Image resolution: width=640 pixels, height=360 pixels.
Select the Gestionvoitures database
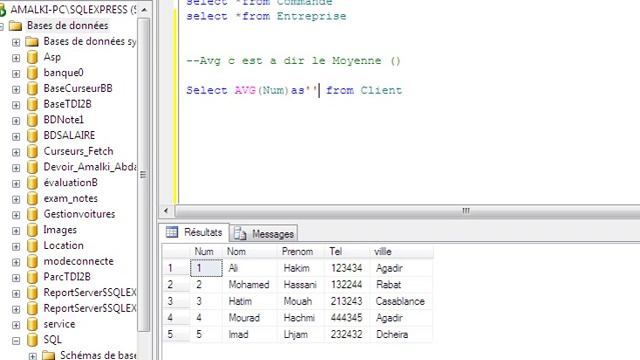79,214
